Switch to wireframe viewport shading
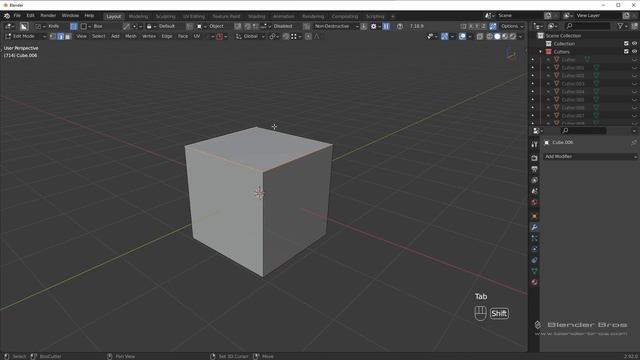640x360 pixels. (x=489, y=36)
